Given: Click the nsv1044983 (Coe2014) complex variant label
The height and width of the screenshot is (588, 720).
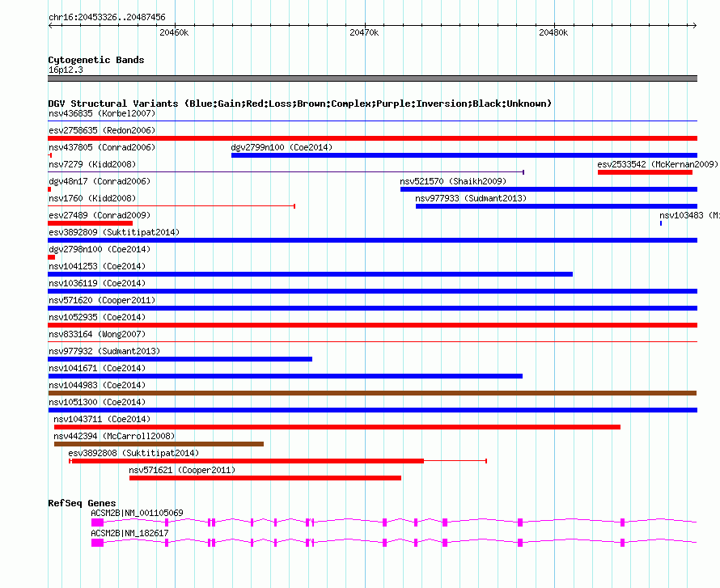Looking at the screenshot, I should 97,385.
